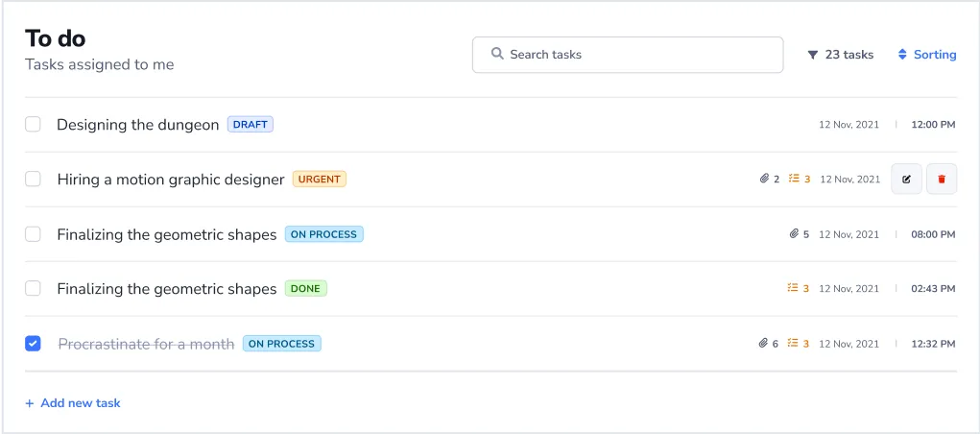
Task: Click subtask checklist icon on Hiring task
Action: [x=794, y=180]
